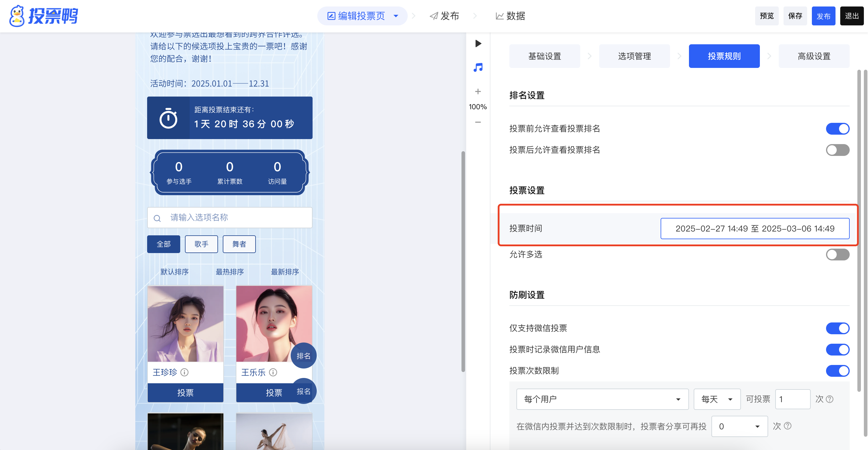The image size is (868, 450).
Task: Open the 每个用户 dropdown
Action: pos(602,399)
